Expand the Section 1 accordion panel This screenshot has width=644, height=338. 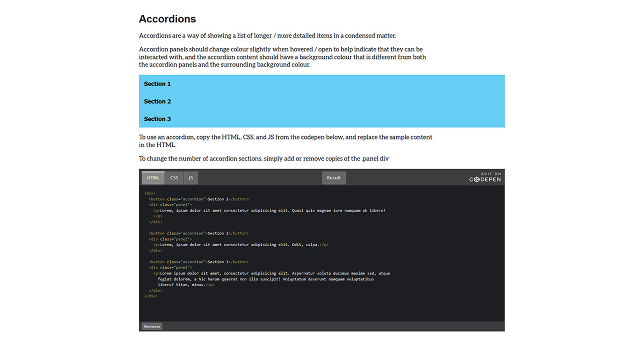click(157, 84)
